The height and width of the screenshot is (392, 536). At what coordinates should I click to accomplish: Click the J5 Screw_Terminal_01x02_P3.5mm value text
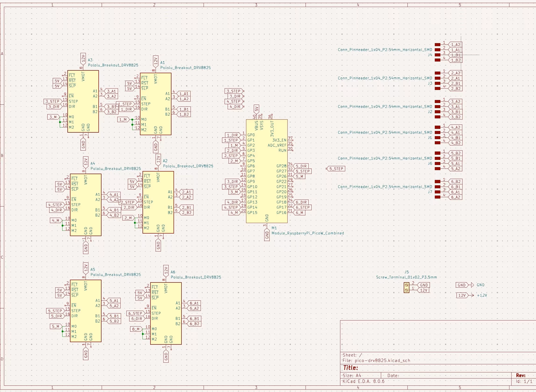coord(406,277)
